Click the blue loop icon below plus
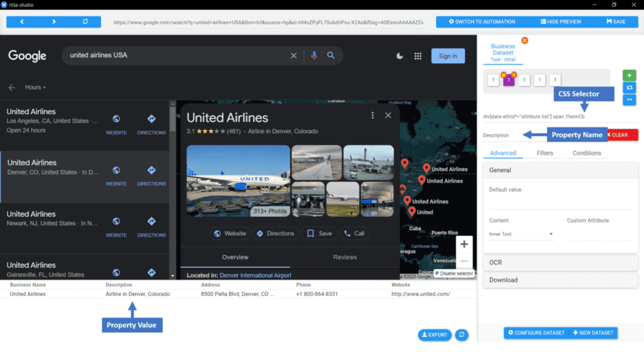This screenshot has height=352, width=644. [x=629, y=87]
